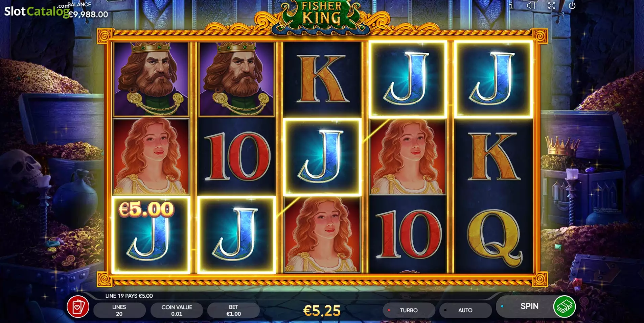Image resolution: width=644 pixels, height=323 pixels.
Task: Click the power exit icon
Action: click(x=572, y=5)
